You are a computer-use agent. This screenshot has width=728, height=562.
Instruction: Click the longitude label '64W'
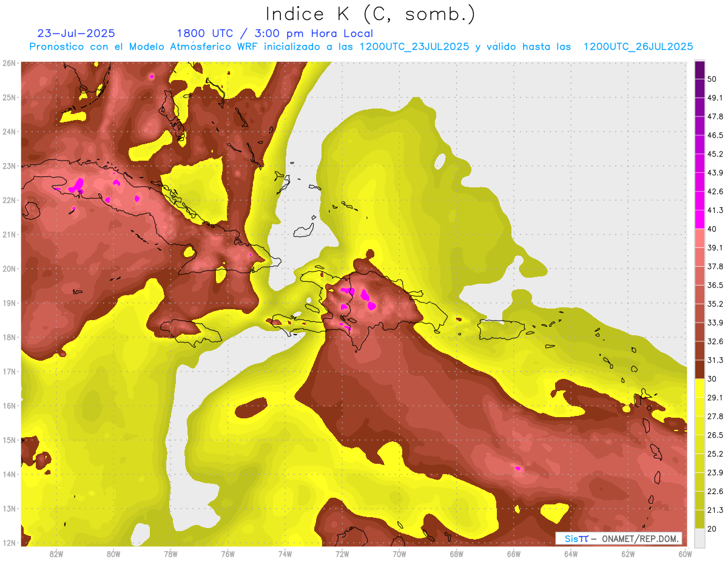tap(571, 554)
